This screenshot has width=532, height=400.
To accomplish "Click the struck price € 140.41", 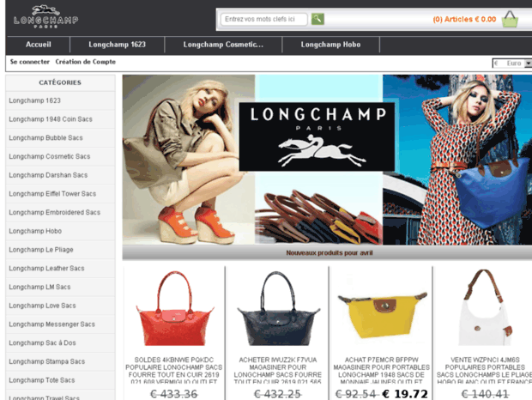I will pos(485,394).
